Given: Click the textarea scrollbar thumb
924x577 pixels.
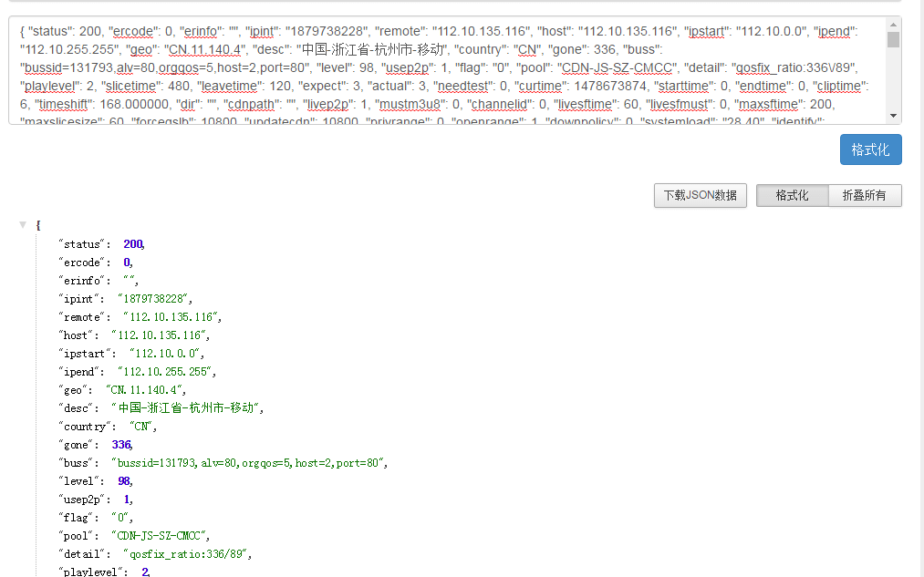Looking at the screenshot, I should pos(893,40).
